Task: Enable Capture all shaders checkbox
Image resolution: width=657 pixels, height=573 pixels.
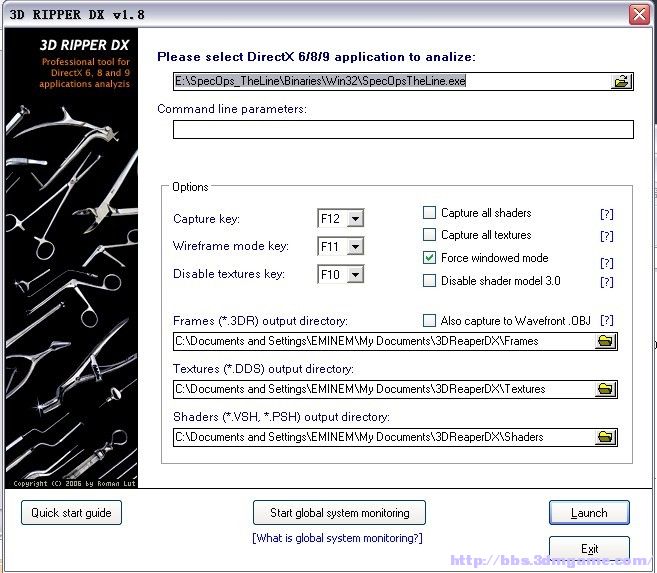Action: pyautogui.click(x=429, y=212)
